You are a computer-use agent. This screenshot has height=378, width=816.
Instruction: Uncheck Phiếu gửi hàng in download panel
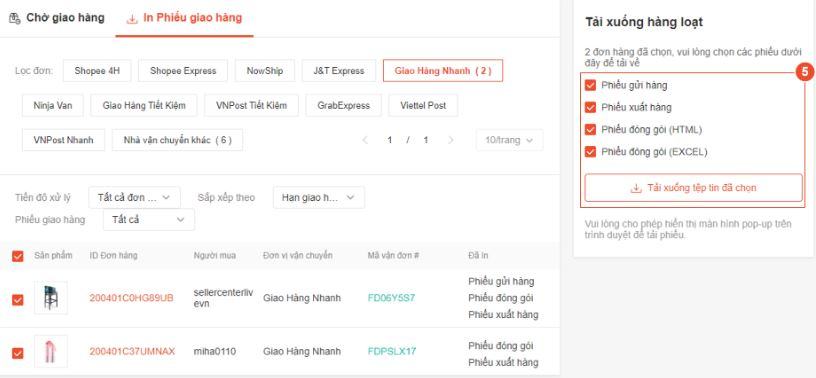click(590, 85)
